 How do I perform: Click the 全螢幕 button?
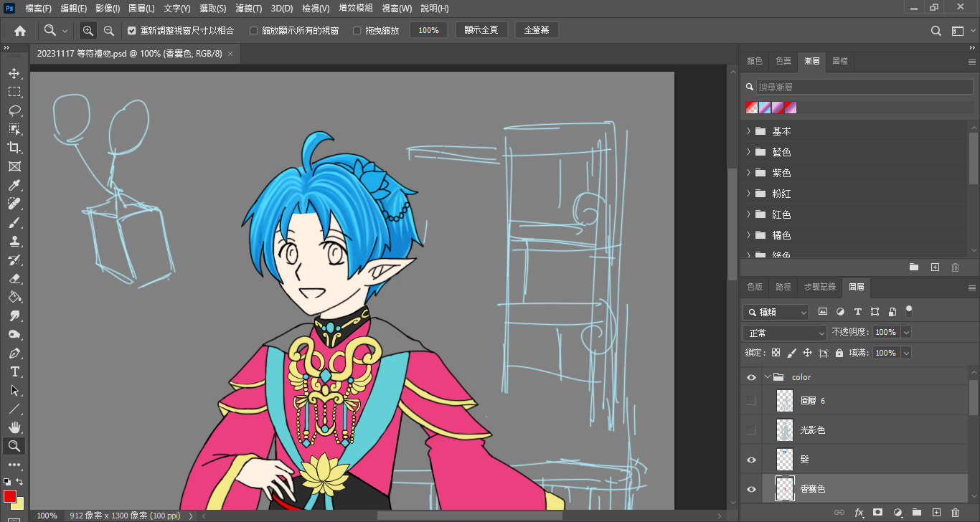pyautogui.click(x=537, y=30)
